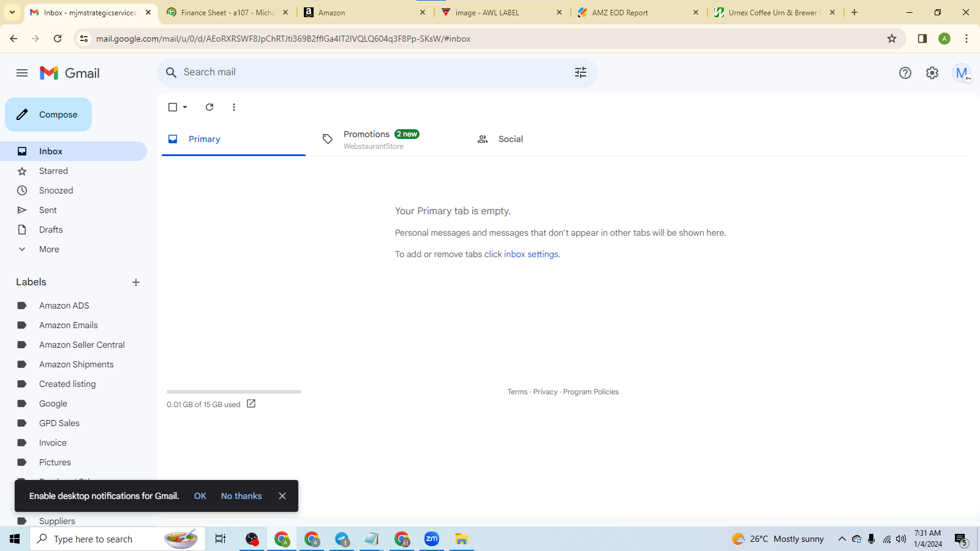Open Gmail Settings gear icon
The height and width of the screenshot is (551, 980).
click(932, 73)
